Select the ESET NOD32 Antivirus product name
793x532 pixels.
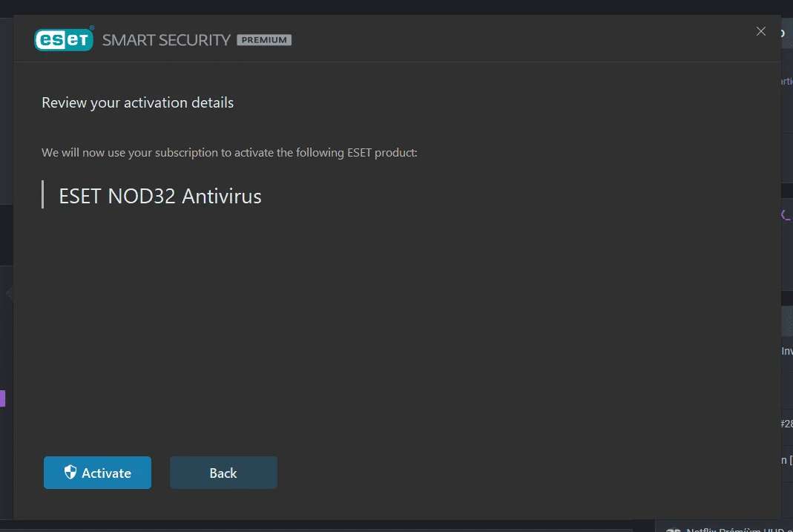tap(159, 196)
